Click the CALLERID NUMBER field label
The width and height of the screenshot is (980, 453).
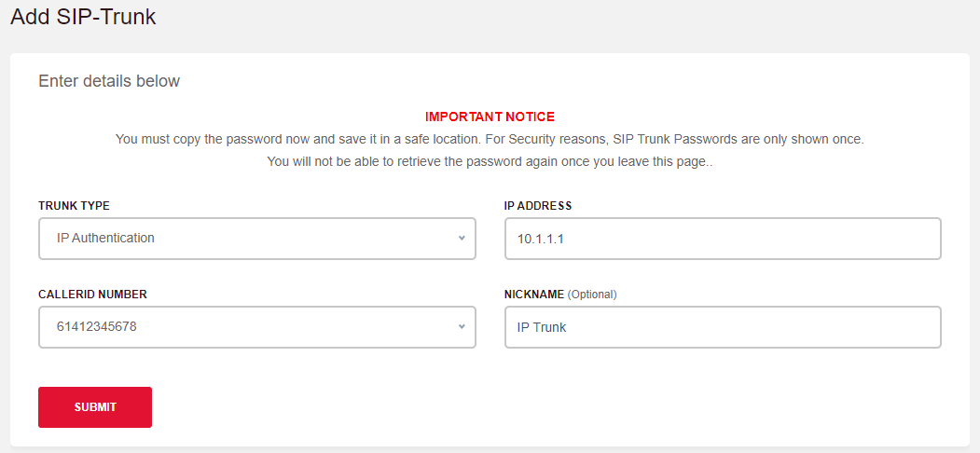(92, 295)
